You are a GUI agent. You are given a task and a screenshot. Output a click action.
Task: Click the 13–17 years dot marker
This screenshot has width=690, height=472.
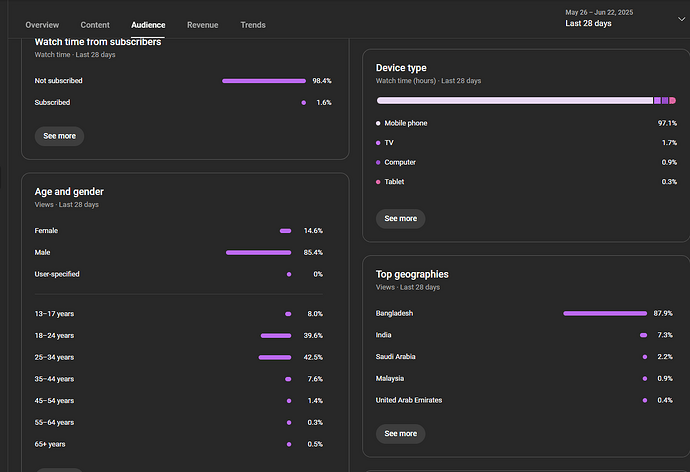click(288, 314)
